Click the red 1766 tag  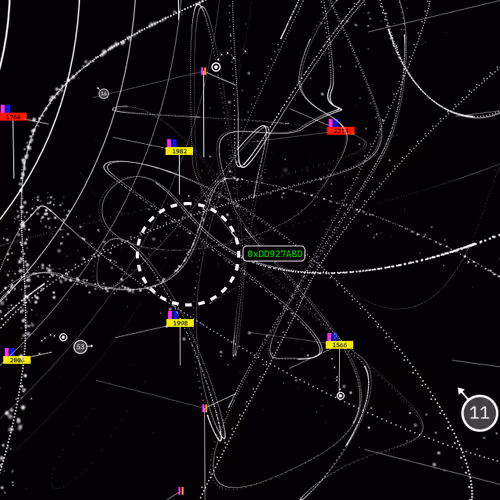[13, 117]
